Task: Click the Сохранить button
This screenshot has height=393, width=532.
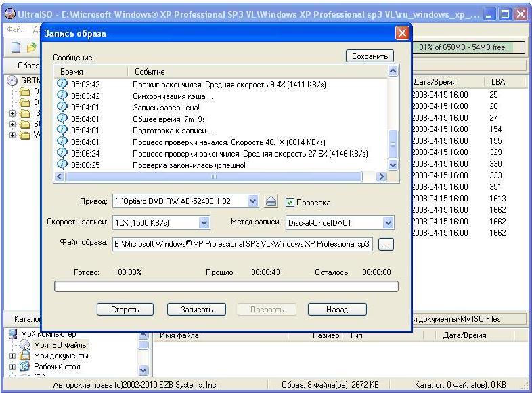Action: click(370, 56)
